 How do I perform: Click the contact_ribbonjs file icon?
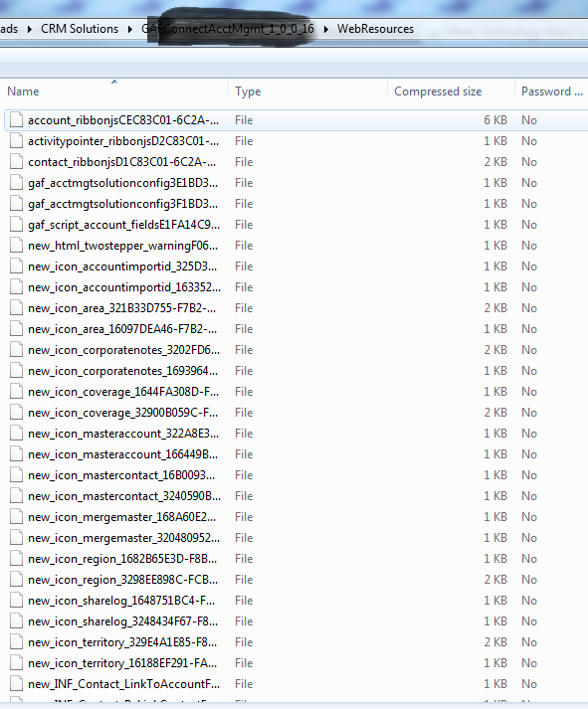pyautogui.click(x=16, y=161)
